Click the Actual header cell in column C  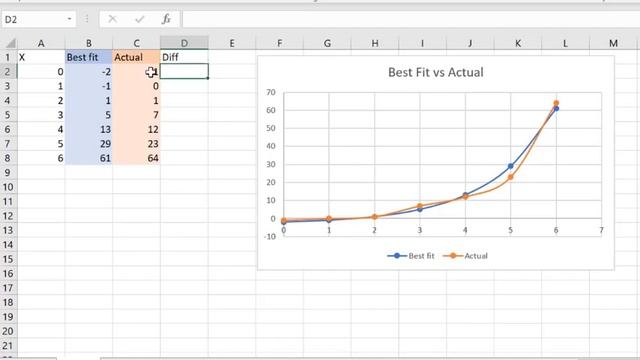(136, 57)
